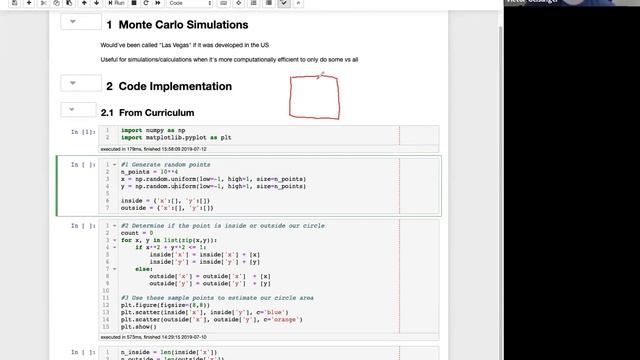The width and height of the screenshot is (640, 360).
Task: Click the "outside = {'x':[], 'y':[]}" line
Action: [x=167, y=208]
